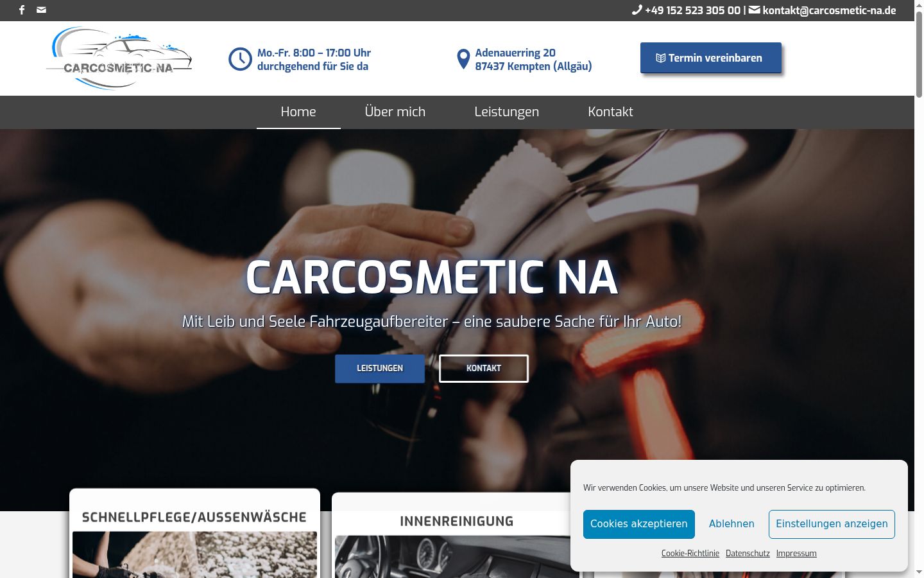This screenshot has width=924, height=578.
Task: Click the scrollbar down arrow
Action: coord(919,572)
